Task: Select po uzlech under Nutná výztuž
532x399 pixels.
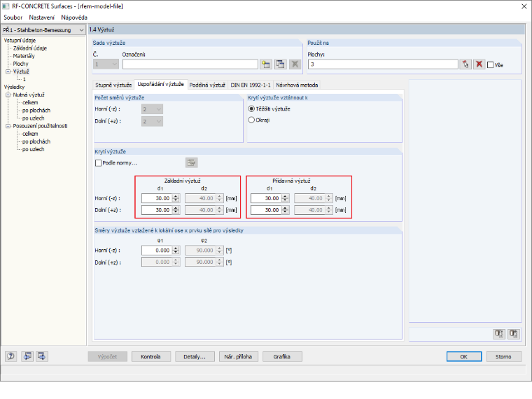Action: coord(34,118)
